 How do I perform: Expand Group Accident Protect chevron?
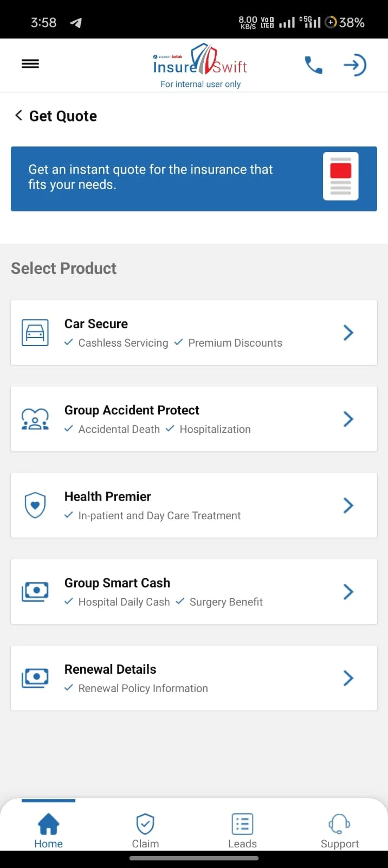pyautogui.click(x=348, y=419)
